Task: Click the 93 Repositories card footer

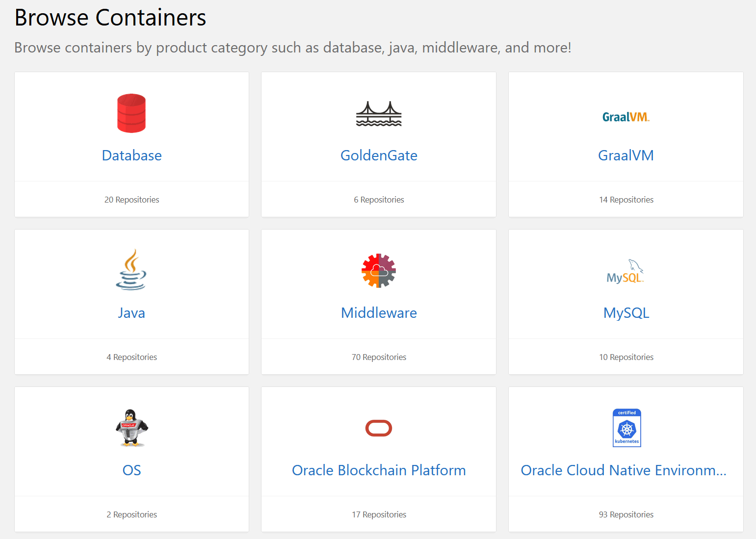Action: [626, 514]
